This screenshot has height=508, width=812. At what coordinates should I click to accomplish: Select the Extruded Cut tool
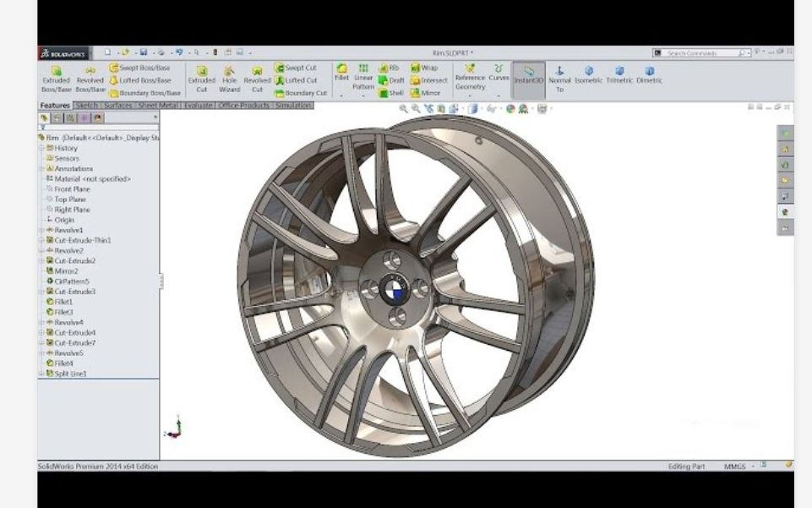tap(200, 76)
